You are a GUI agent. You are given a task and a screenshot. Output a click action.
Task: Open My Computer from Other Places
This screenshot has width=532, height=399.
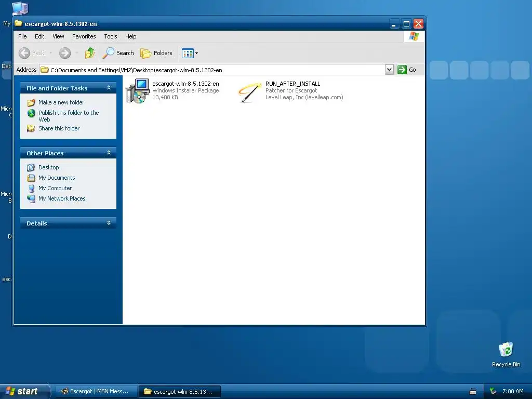(55, 188)
